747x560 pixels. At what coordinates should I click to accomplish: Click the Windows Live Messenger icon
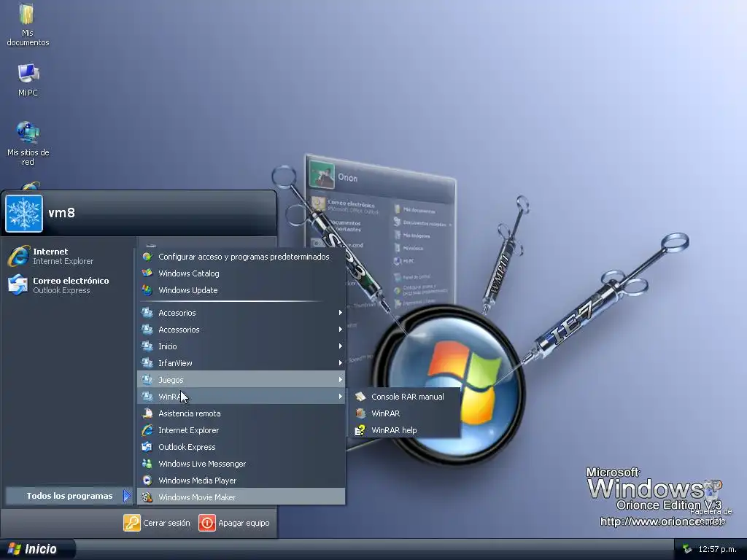(x=147, y=463)
